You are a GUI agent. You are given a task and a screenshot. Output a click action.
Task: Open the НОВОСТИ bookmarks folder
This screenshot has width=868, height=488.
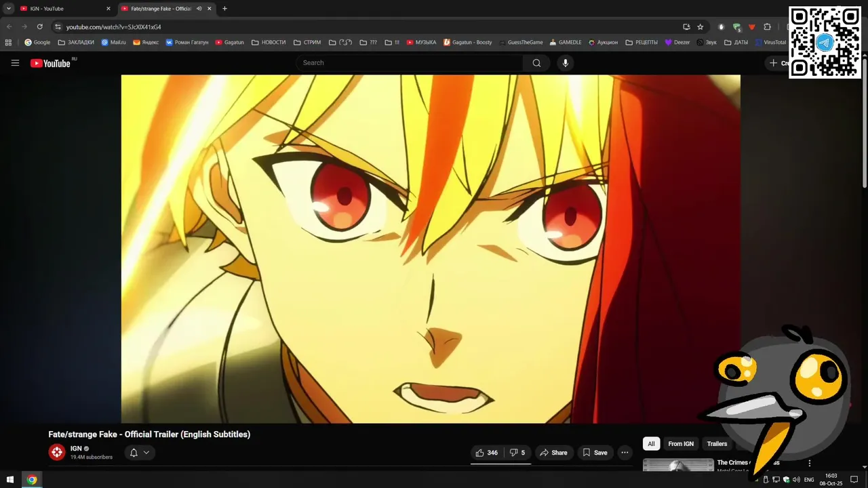(269, 42)
